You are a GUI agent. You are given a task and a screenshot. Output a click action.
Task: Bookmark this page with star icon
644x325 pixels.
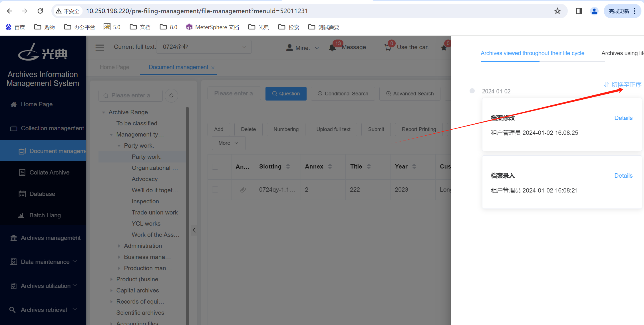coord(557,11)
